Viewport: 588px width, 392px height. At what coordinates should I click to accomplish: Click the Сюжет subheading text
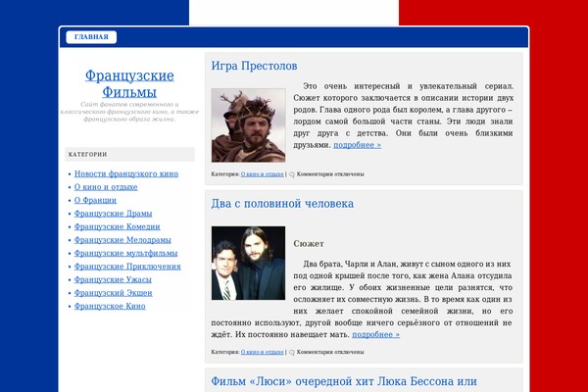[x=309, y=244]
